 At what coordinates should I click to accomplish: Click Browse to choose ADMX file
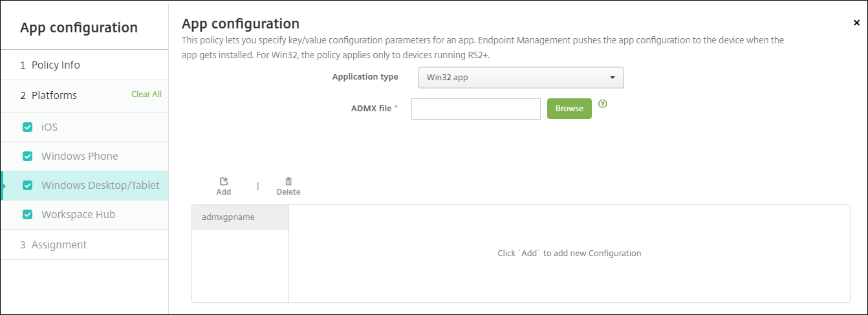click(x=569, y=109)
